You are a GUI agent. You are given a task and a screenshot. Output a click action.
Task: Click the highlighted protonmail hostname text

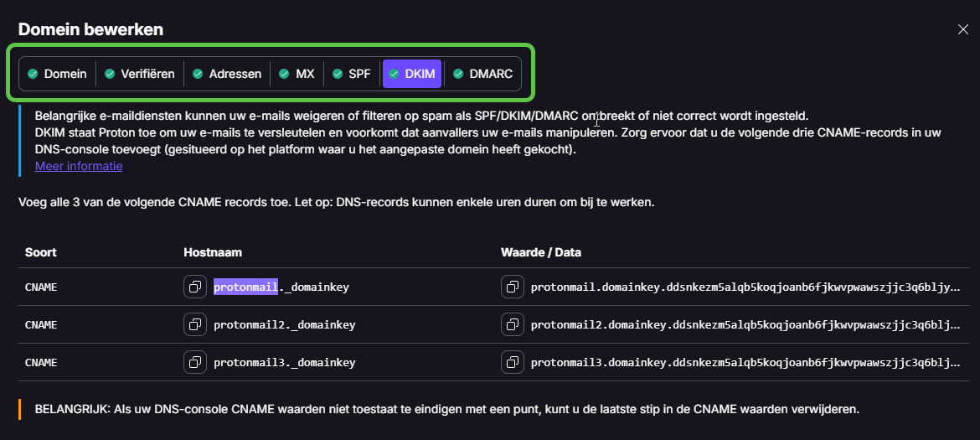point(245,287)
